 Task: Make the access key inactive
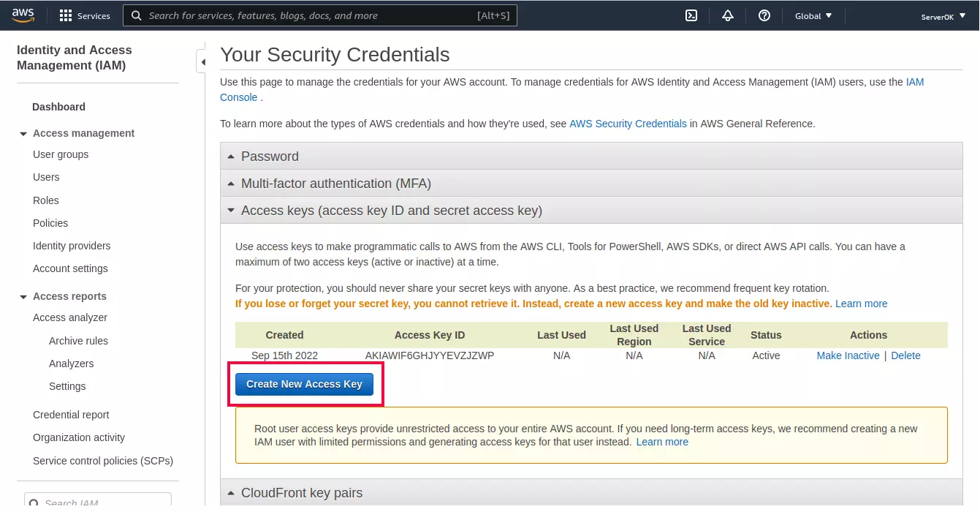848,355
